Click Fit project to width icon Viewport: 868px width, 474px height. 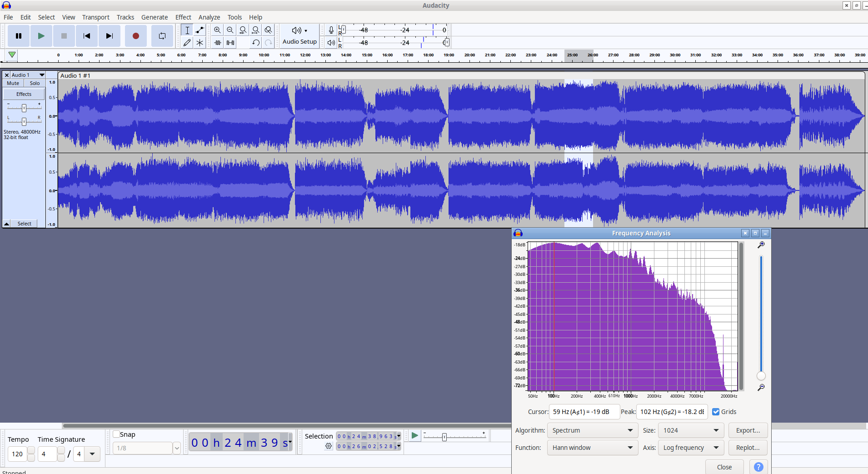click(256, 30)
